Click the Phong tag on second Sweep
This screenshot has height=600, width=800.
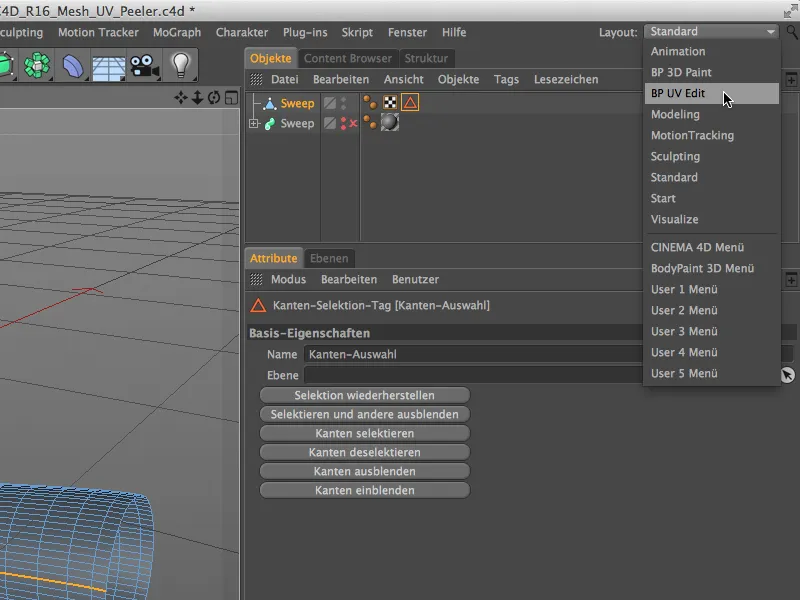[x=370, y=122]
